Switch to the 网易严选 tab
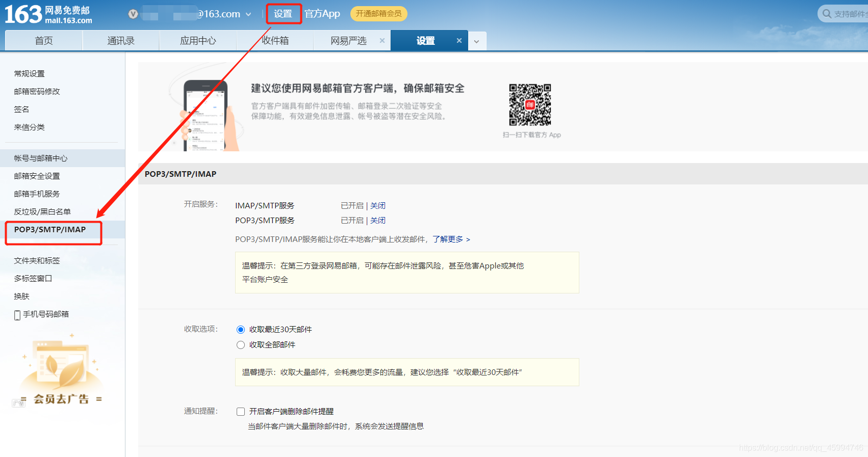Viewport: 868px width, 457px height. [348, 41]
